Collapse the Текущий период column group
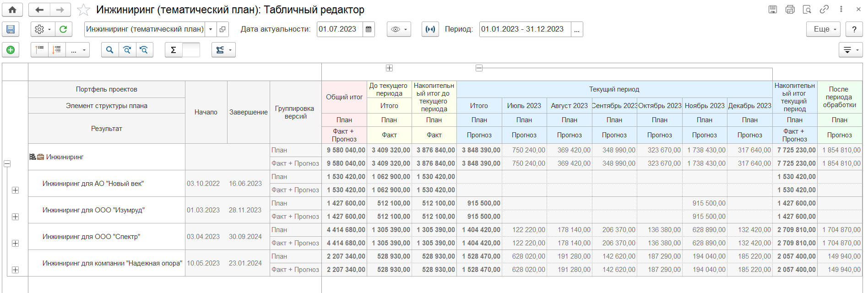The image size is (868, 293). pyautogui.click(x=479, y=68)
